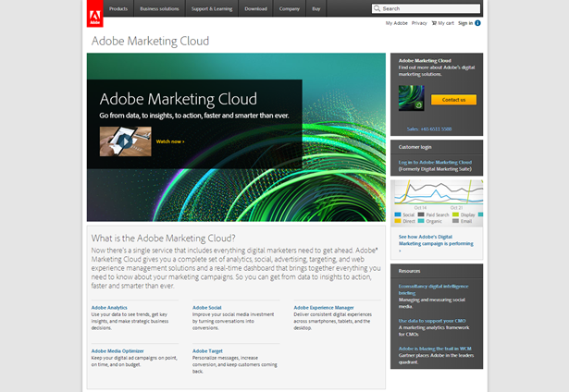Open the Privacy link
This screenshot has height=392, width=569.
pos(419,23)
